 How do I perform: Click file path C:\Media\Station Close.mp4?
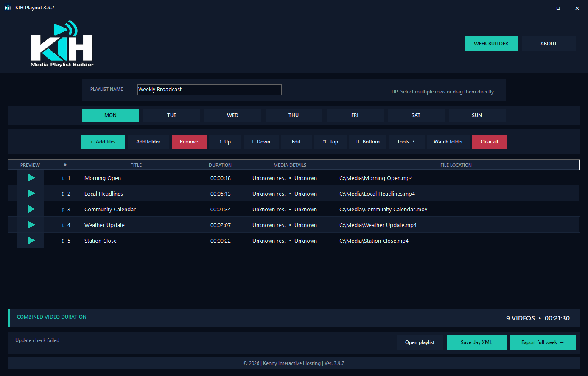pos(374,241)
